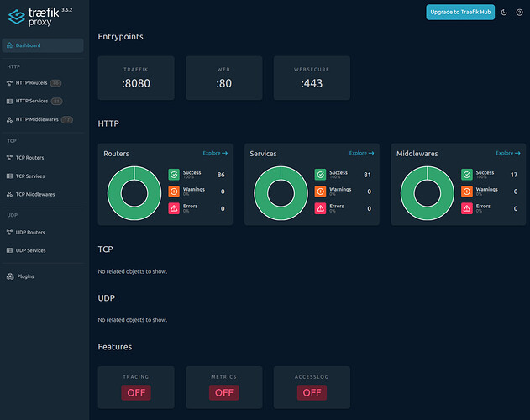The height and width of the screenshot is (420, 530).
Task: Click Explore link in Routers card
Action: [x=215, y=154]
